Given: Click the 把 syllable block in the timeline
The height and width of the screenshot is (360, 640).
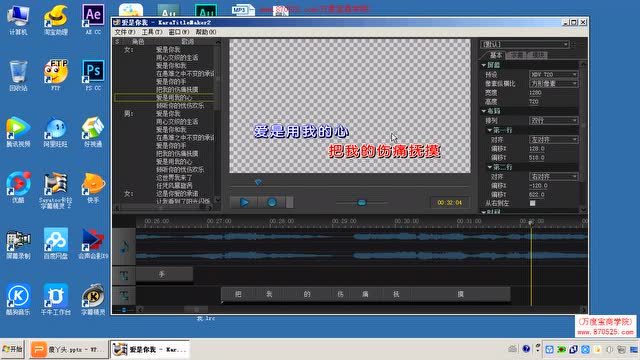Looking at the screenshot, I should (x=238, y=294).
